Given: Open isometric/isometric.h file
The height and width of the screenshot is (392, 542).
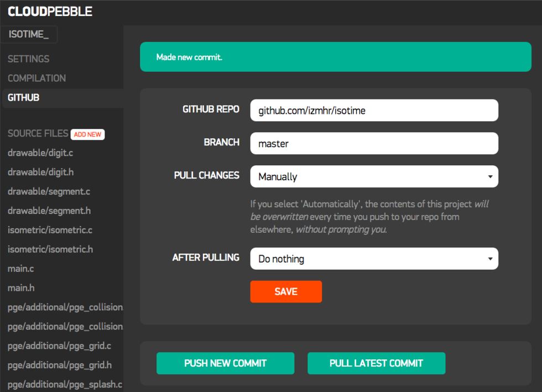Looking at the screenshot, I should [50, 249].
